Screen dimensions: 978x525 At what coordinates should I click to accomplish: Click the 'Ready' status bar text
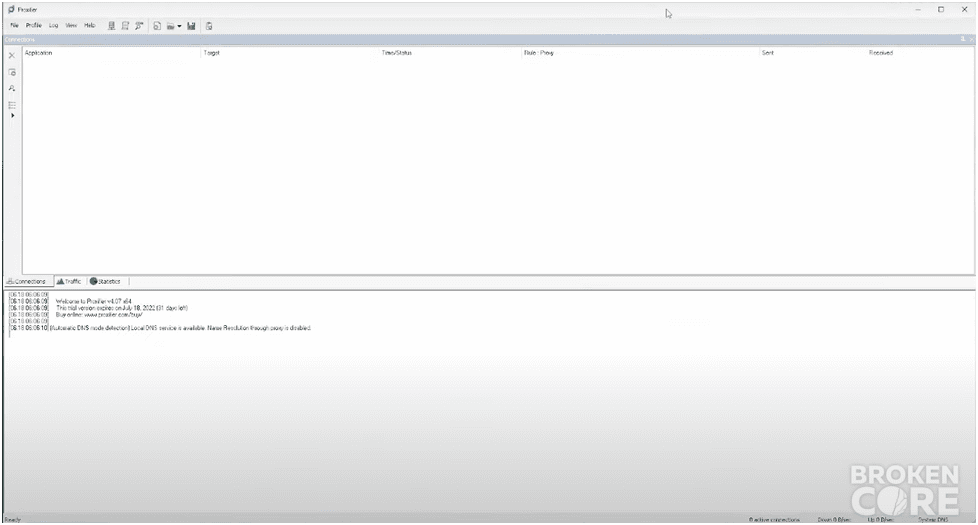point(12,519)
